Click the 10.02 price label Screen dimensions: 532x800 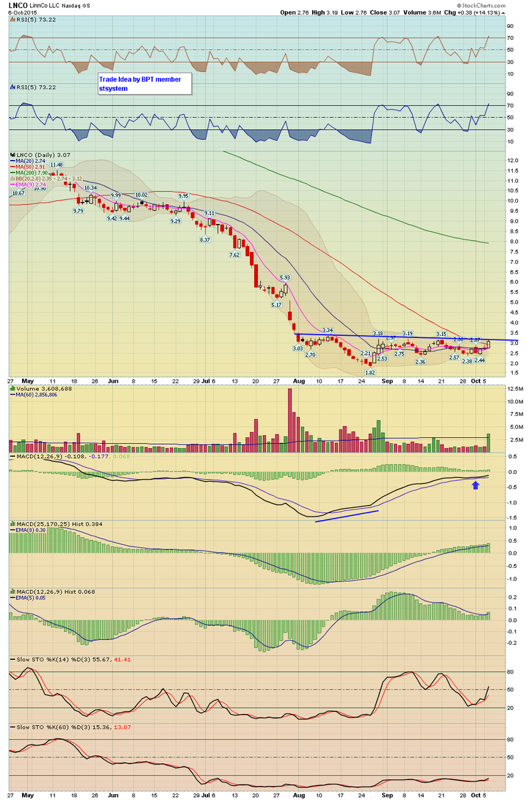click(141, 195)
